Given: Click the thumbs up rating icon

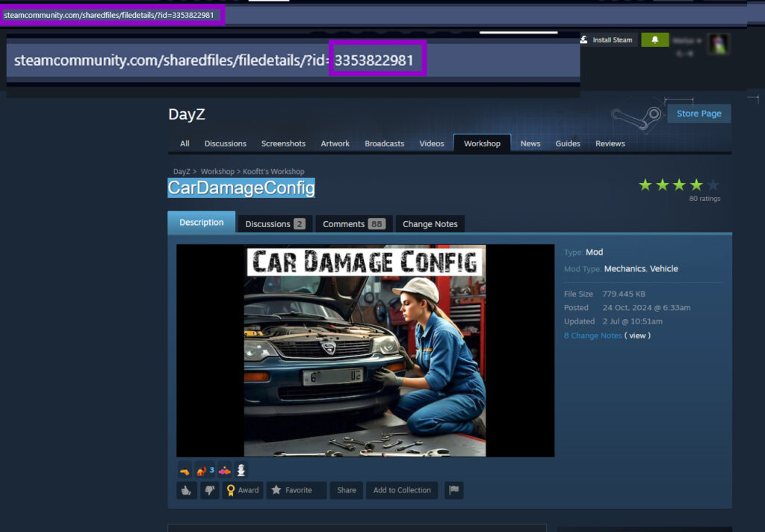Looking at the screenshot, I should tap(186, 490).
